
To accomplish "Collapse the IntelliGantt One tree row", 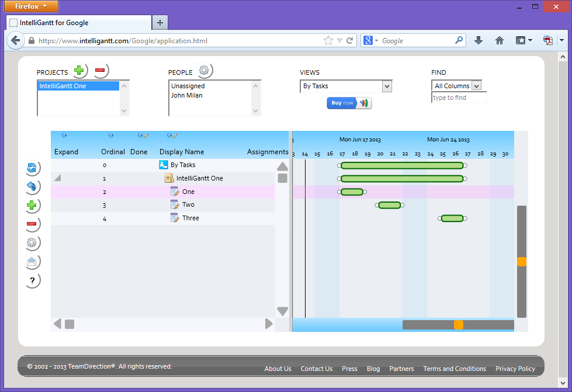I will (x=57, y=178).
